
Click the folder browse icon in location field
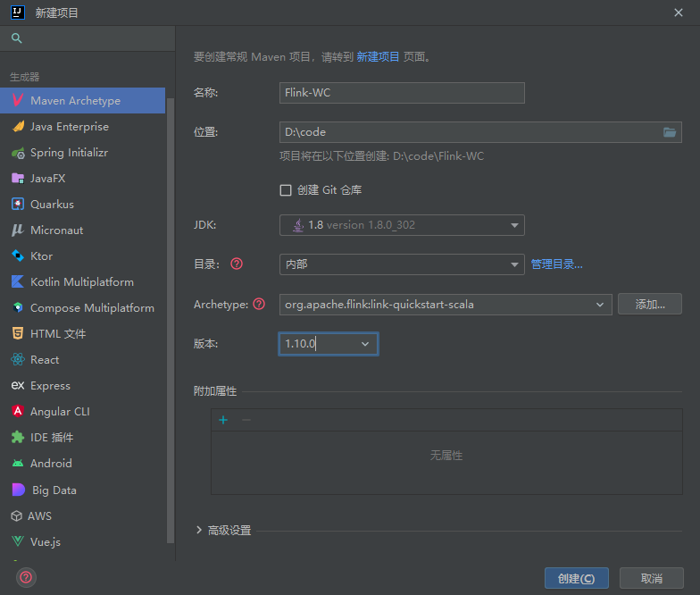click(x=670, y=132)
